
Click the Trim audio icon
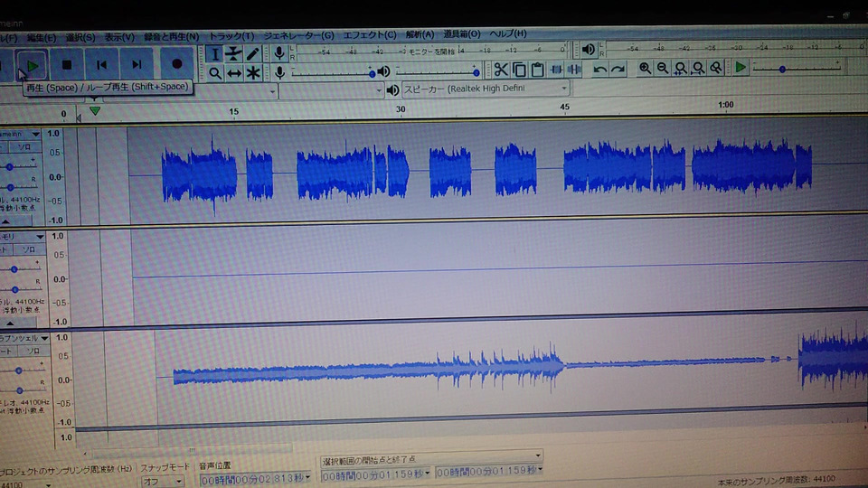click(x=556, y=70)
